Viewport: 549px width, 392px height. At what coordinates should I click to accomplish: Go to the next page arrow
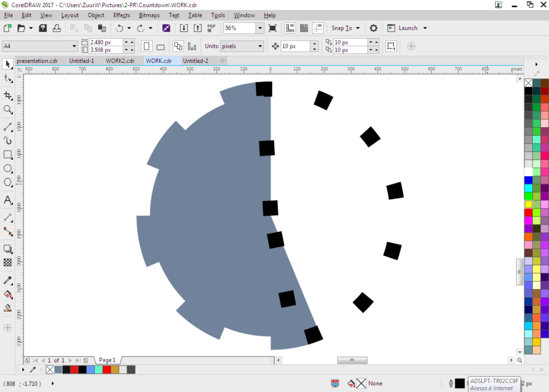tap(70, 360)
